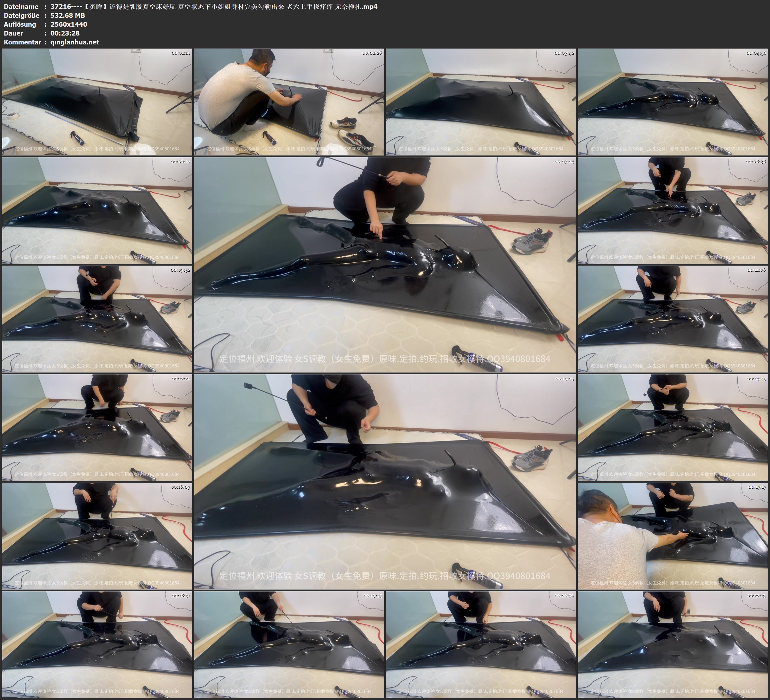Screen dimensions: 770x700
Task: Click the thumbnail timestamped 00:01:14
Action: (x=97, y=102)
